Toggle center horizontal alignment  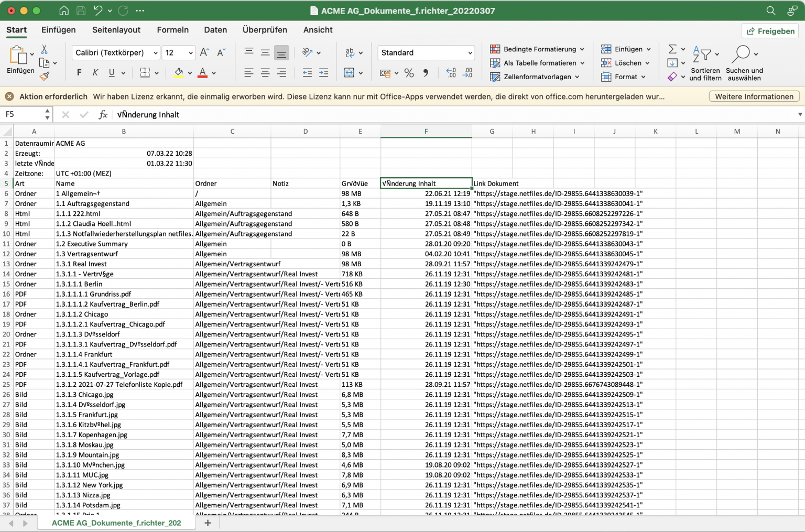[x=265, y=73]
